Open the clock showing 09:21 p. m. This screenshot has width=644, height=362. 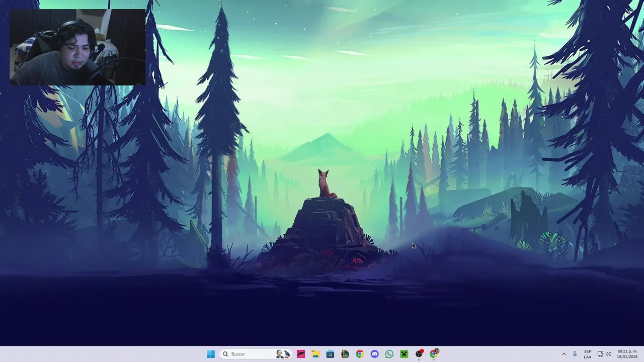coord(627,354)
